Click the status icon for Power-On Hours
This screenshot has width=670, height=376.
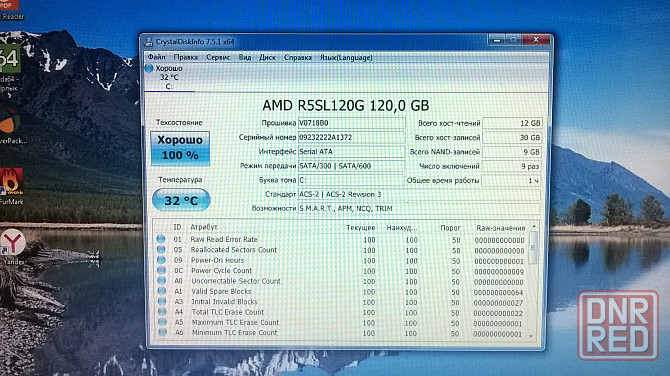(161, 260)
